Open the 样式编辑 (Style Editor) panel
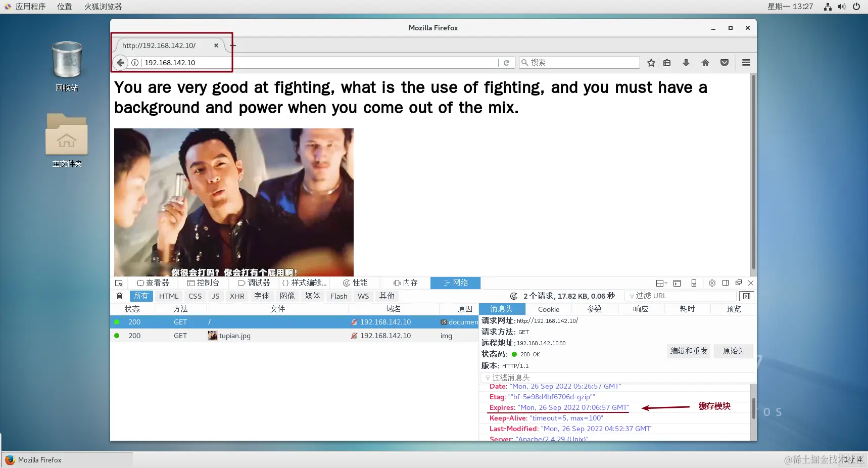Screen dimensions: 868x468 click(304, 283)
